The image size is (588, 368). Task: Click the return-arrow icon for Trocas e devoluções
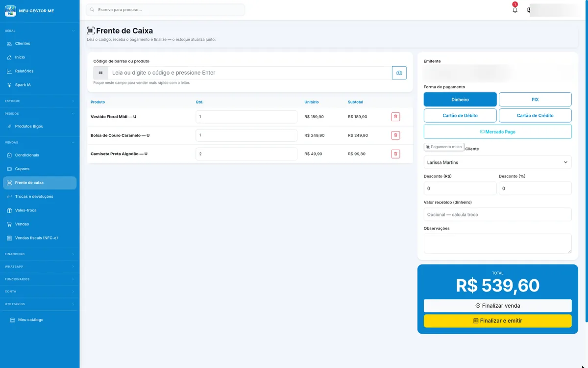(9, 196)
